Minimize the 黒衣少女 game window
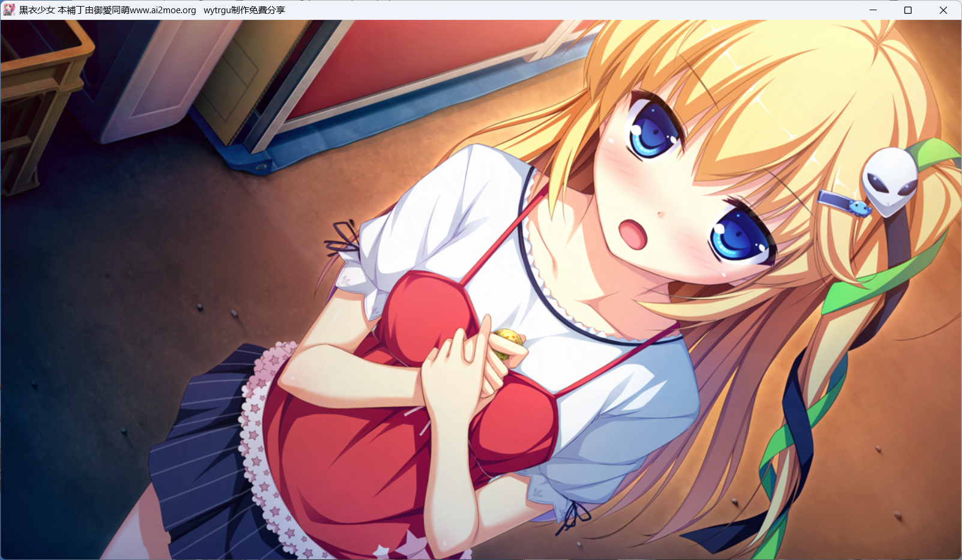The height and width of the screenshot is (560, 962). tap(873, 10)
